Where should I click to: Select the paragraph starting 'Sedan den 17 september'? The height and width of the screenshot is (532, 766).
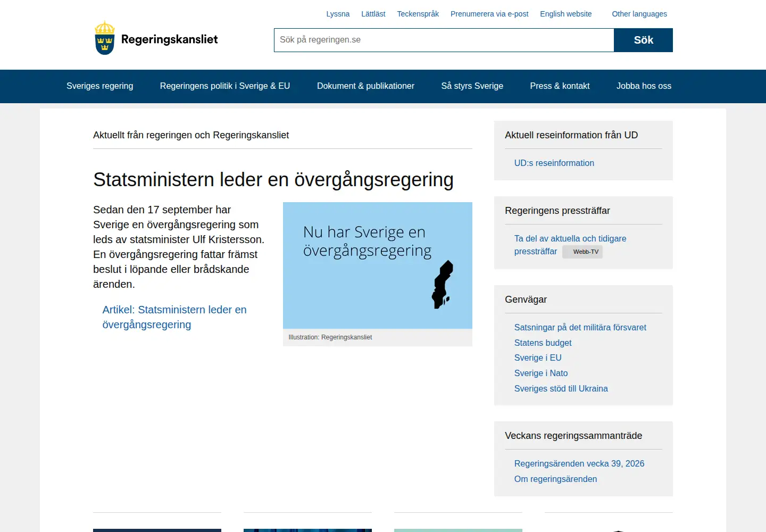tap(179, 247)
